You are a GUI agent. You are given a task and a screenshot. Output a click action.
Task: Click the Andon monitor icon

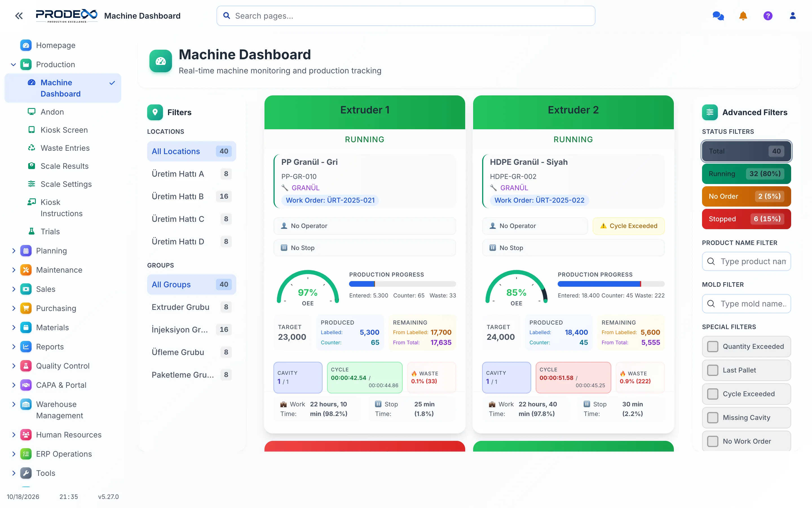pyautogui.click(x=32, y=111)
